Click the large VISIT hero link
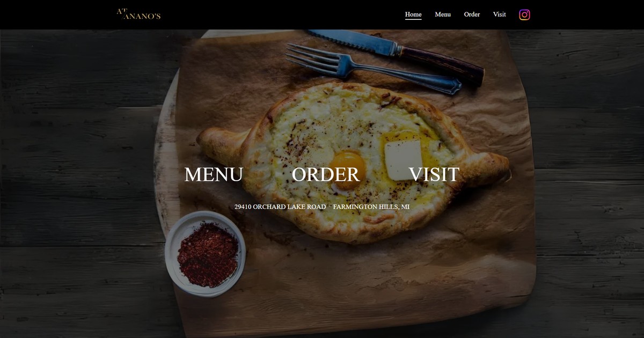Screen dimensions: 644x338 click(x=434, y=174)
